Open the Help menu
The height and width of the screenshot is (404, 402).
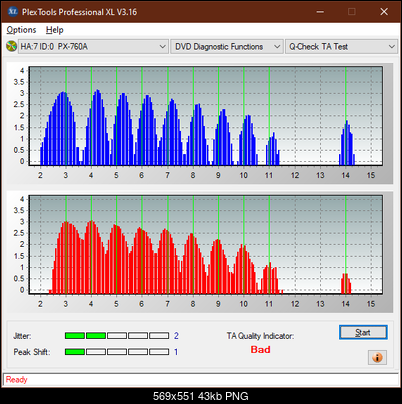point(55,30)
